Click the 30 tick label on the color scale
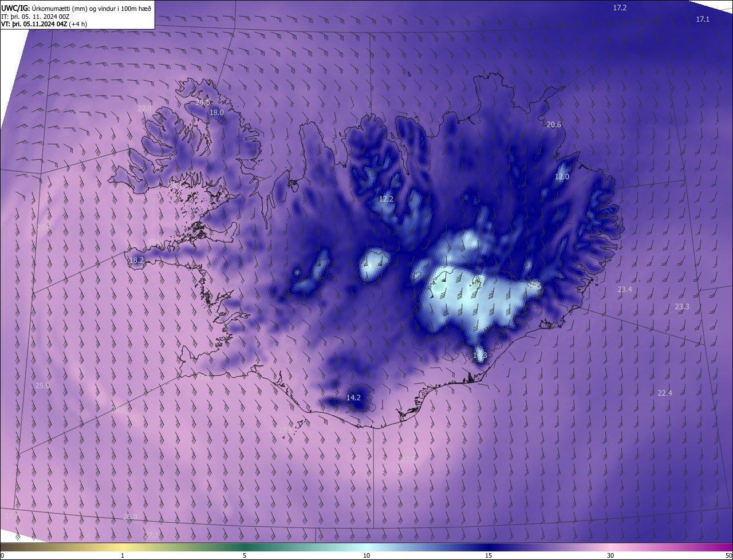 pyautogui.click(x=610, y=555)
